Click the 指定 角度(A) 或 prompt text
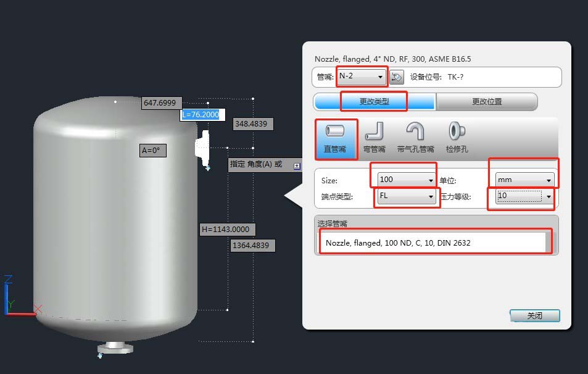Screen dimensions: 588x374 [256, 164]
